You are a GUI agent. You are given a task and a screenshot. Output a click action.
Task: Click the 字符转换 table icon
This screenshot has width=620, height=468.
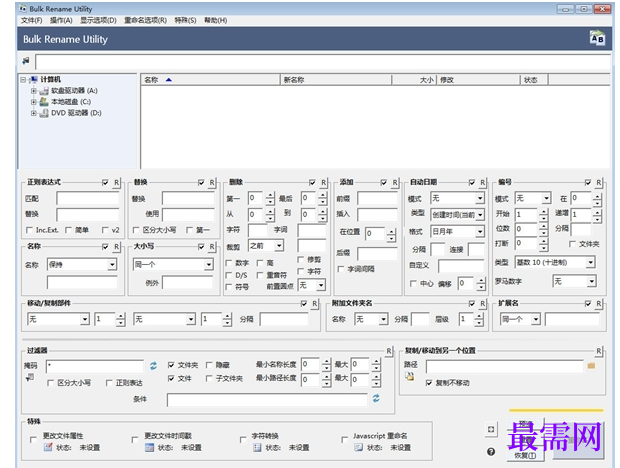point(257,447)
